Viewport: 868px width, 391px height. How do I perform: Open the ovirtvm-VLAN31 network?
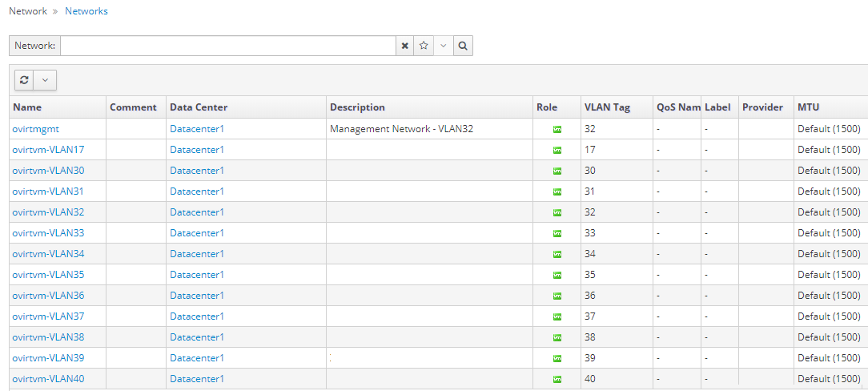[x=48, y=191]
